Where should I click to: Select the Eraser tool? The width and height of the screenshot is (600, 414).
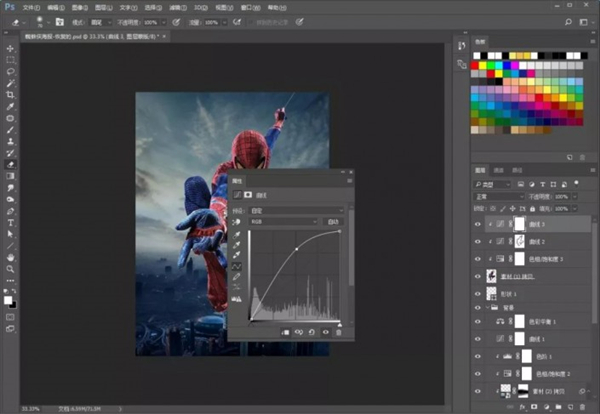click(10, 165)
